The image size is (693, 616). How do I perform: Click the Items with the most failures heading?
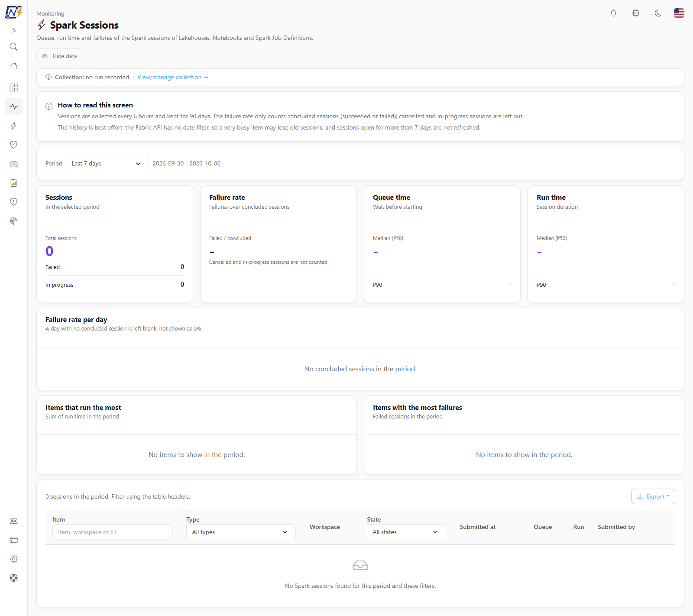[418, 407]
